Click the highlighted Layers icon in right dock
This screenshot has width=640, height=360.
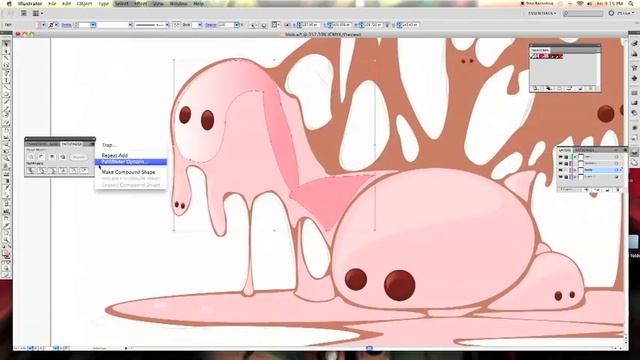click(x=634, y=152)
